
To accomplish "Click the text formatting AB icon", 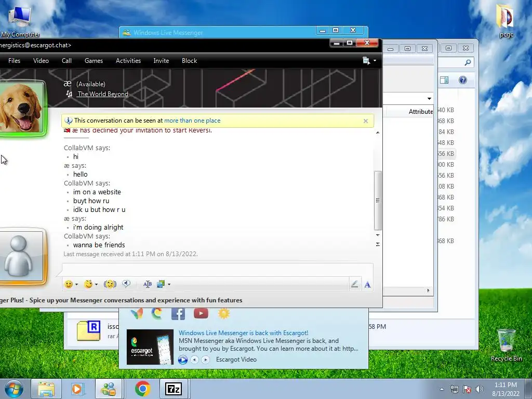I will pos(147,284).
